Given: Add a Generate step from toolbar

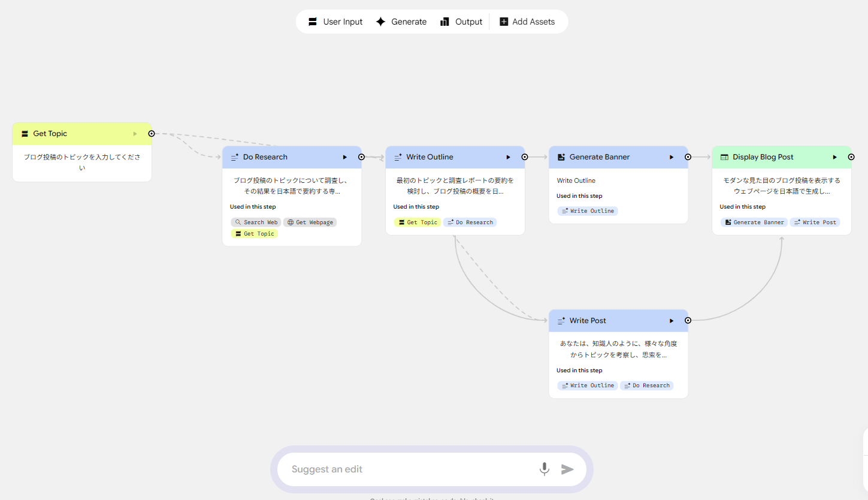Looking at the screenshot, I should click(x=401, y=22).
